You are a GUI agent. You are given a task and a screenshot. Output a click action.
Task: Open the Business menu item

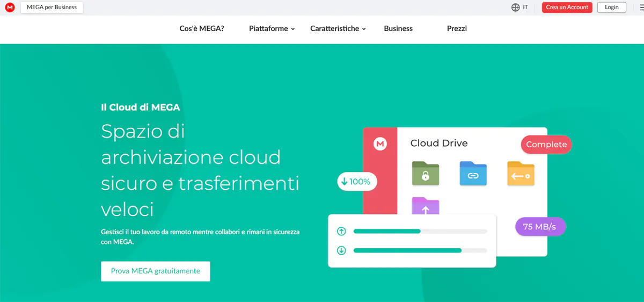pyautogui.click(x=398, y=29)
